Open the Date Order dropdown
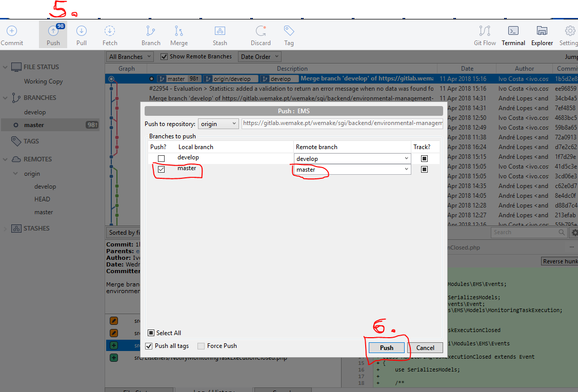 260,57
